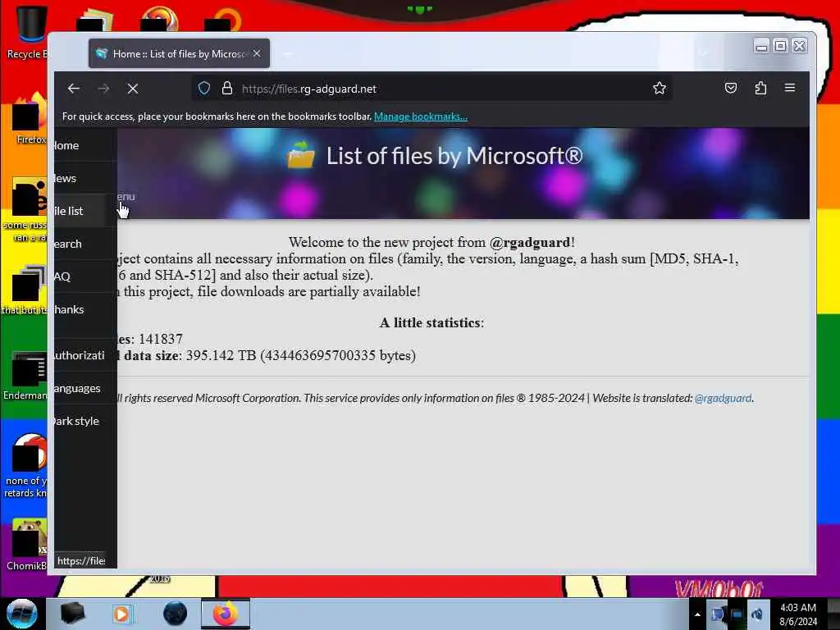Click the '395.142 TB' data size value
The width and height of the screenshot is (840, 630).
pyautogui.click(x=221, y=356)
